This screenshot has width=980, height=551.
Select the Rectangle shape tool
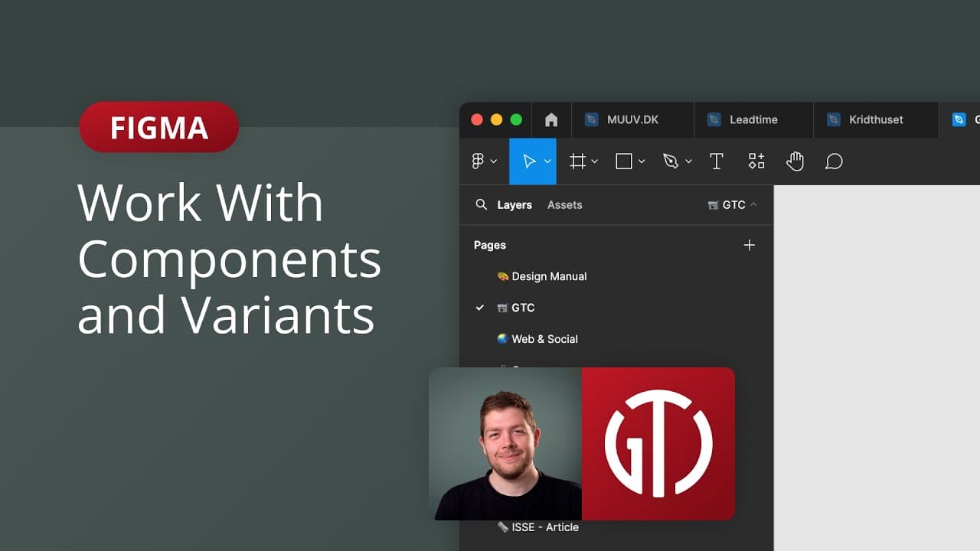pyautogui.click(x=623, y=161)
